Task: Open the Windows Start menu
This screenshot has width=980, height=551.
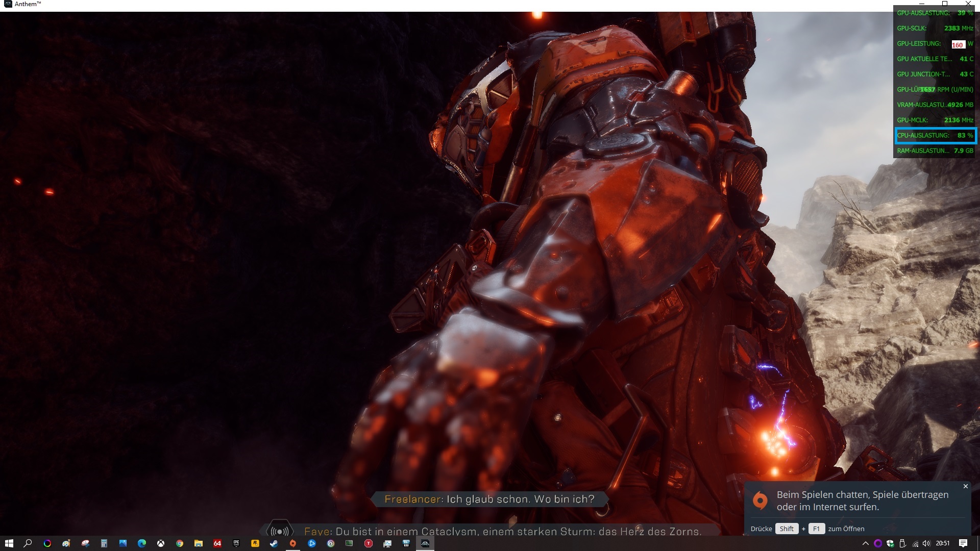Action: 9,543
